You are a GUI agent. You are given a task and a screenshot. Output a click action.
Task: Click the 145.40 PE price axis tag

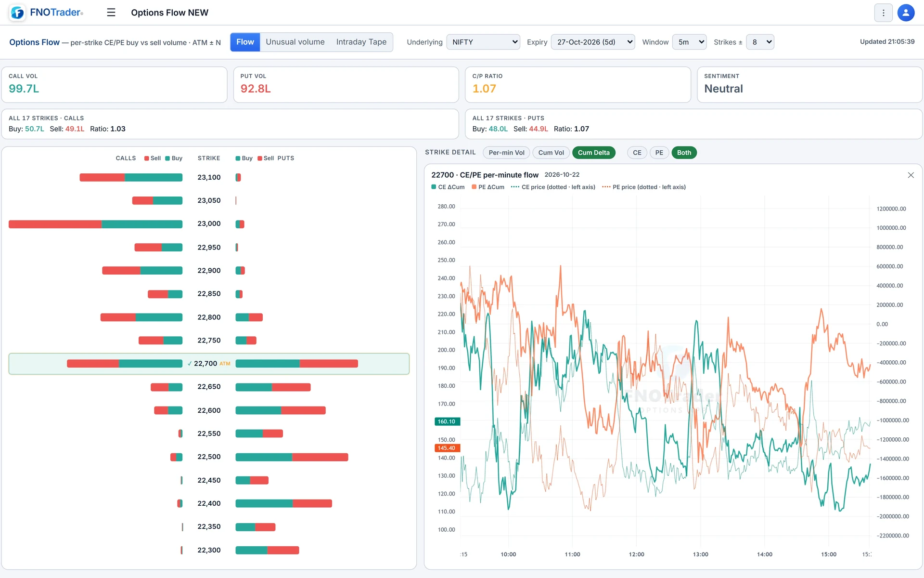[x=447, y=448]
